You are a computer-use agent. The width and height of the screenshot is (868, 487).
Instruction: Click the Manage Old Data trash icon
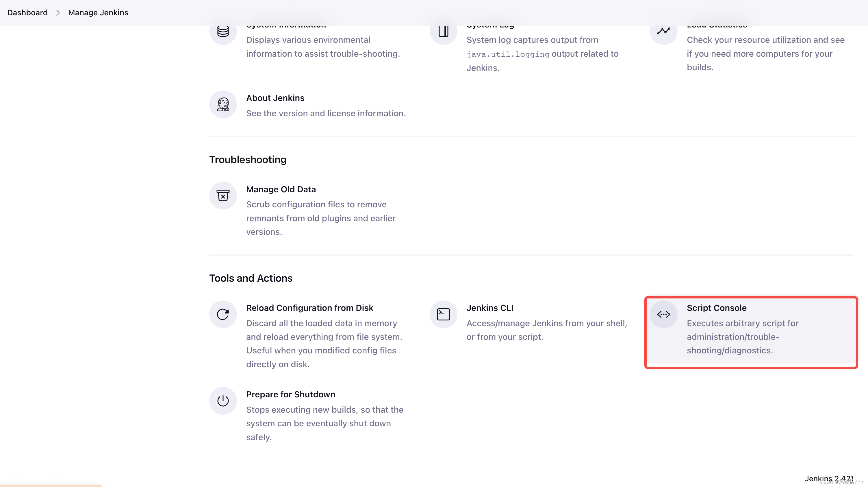(x=223, y=195)
